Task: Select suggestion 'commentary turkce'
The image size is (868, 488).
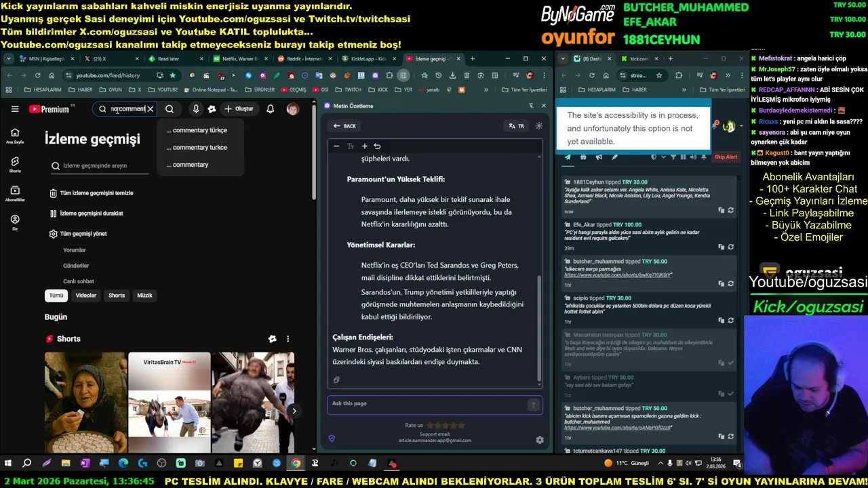Action: click(197, 147)
